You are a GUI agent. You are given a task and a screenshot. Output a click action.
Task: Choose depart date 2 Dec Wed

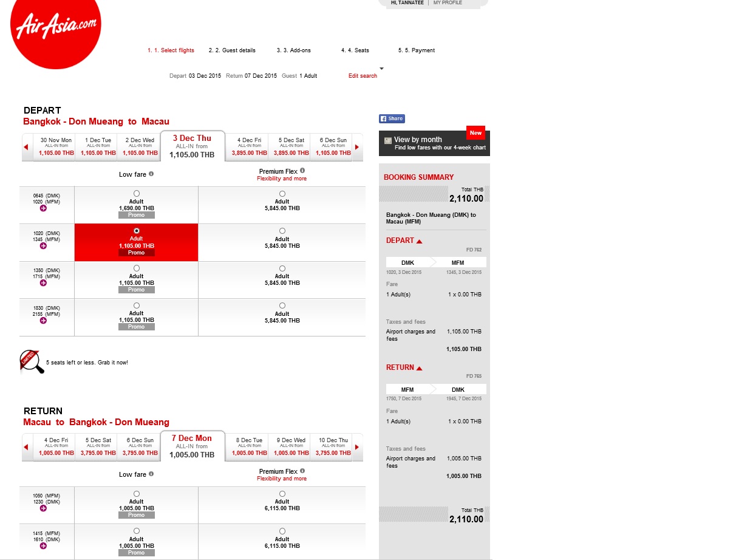[x=139, y=147]
